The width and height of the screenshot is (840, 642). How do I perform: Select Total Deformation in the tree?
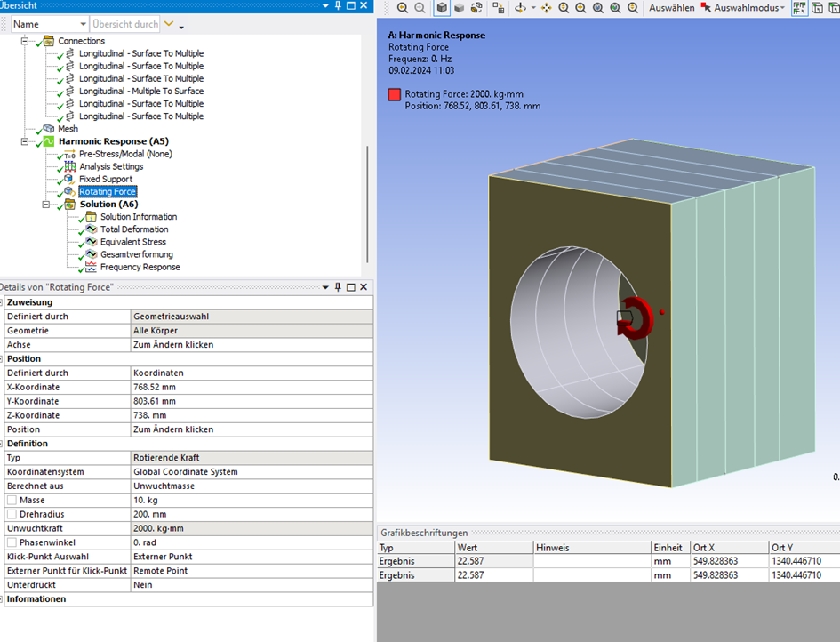pyautogui.click(x=133, y=229)
